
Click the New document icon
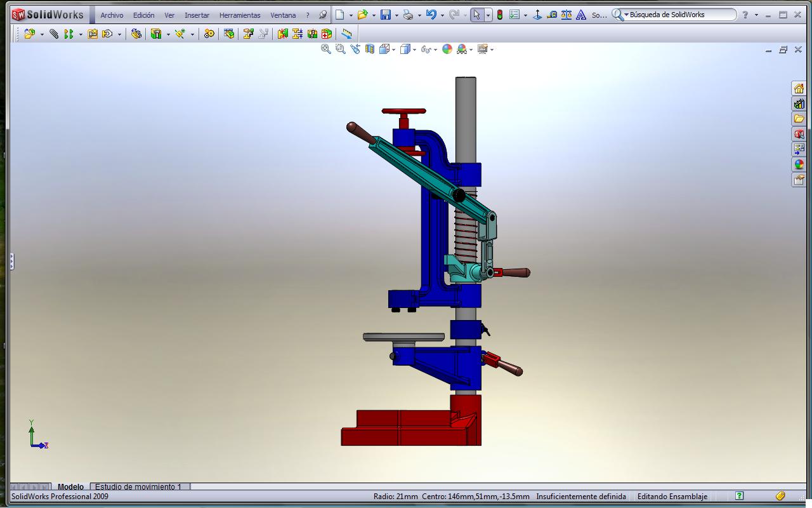(x=341, y=15)
